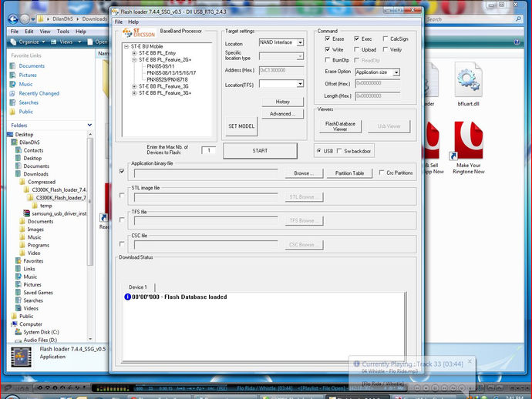Enable the Upload checkbox
Viewport: 532px width, 399px height.
pos(356,49)
